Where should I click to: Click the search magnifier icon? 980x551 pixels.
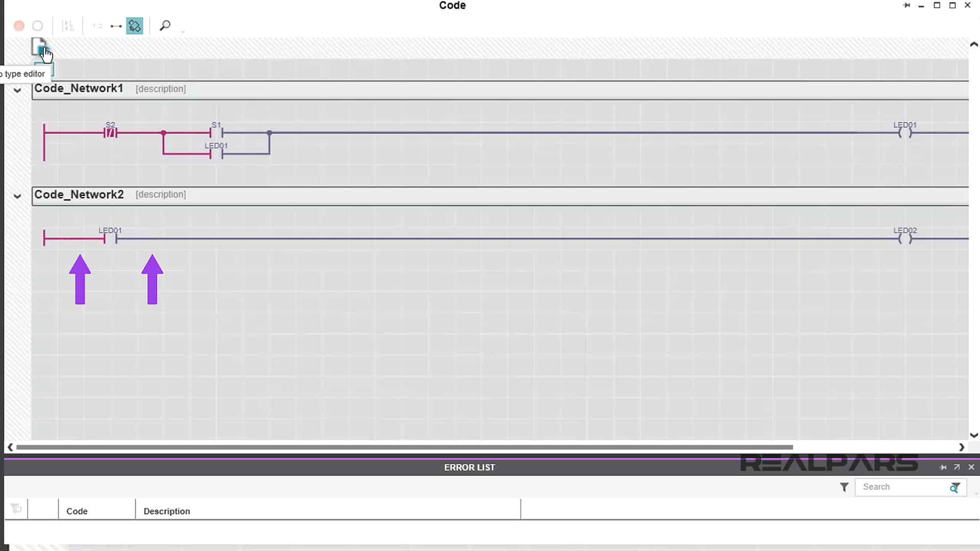[164, 26]
